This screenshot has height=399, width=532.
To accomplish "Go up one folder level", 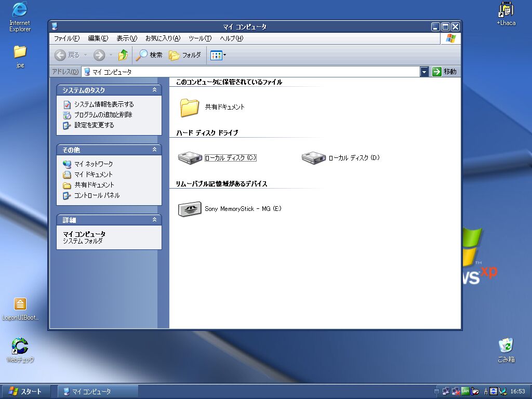I will pos(123,55).
